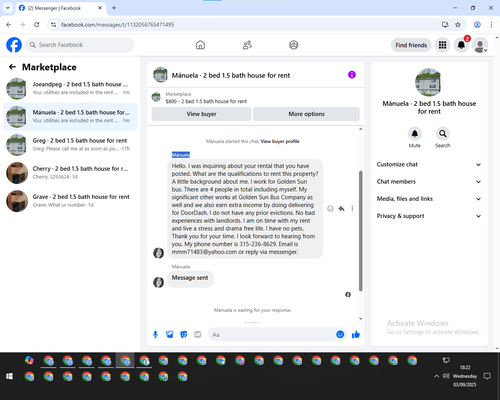Expand the Chat members section

(429, 182)
